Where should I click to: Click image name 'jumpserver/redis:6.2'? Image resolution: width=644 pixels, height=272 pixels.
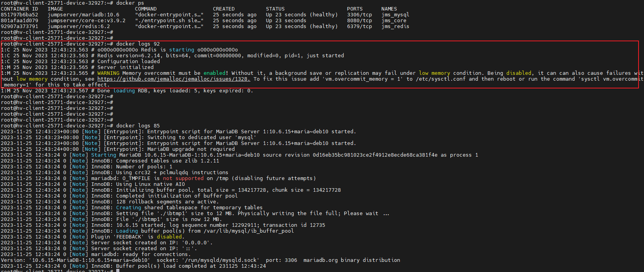coord(79,26)
